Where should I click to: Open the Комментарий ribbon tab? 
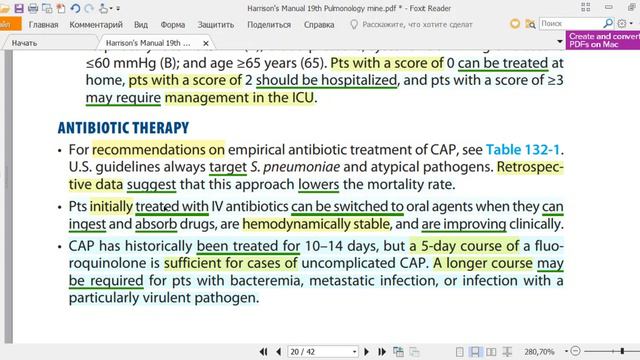click(x=96, y=24)
